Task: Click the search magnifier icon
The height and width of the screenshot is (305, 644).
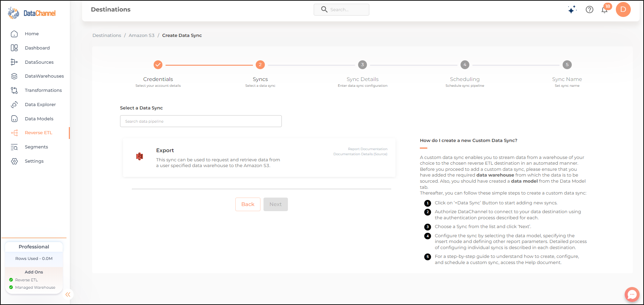Action: (324, 9)
